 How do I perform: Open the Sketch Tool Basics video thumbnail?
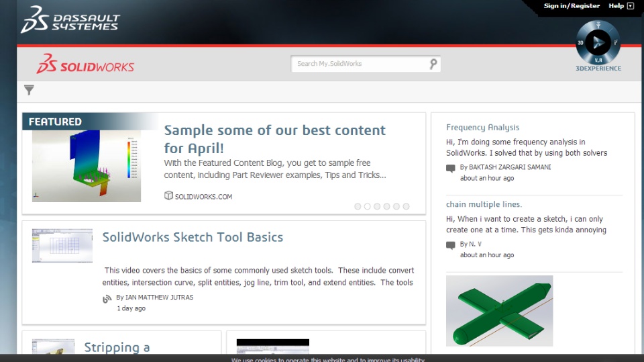tap(62, 246)
